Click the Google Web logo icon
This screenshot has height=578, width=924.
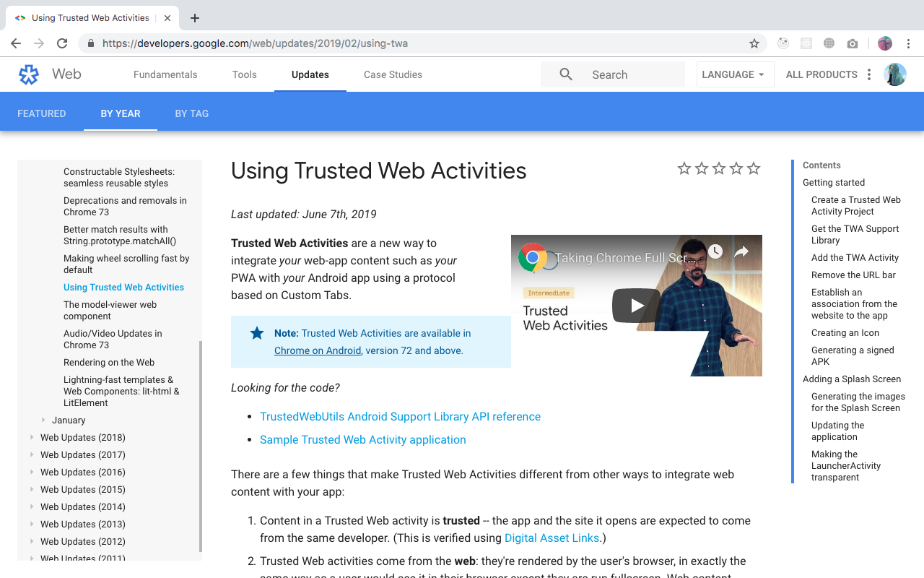[29, 74]
